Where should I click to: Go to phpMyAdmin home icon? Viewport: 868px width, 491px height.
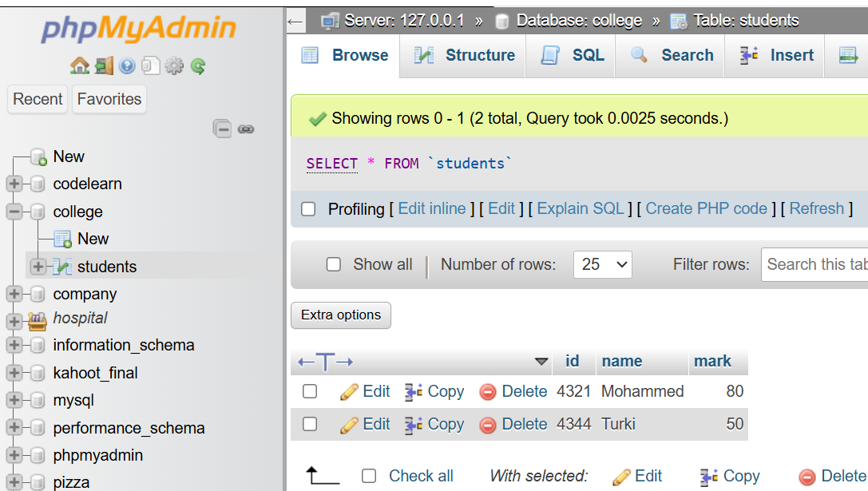pyautogui.click(x=80, y=66)
